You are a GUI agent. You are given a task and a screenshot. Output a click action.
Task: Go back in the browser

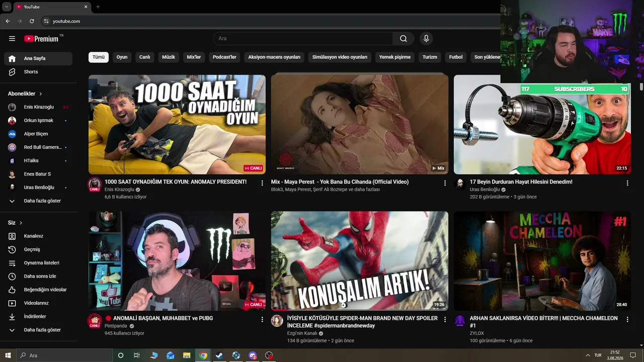point(8,21)
